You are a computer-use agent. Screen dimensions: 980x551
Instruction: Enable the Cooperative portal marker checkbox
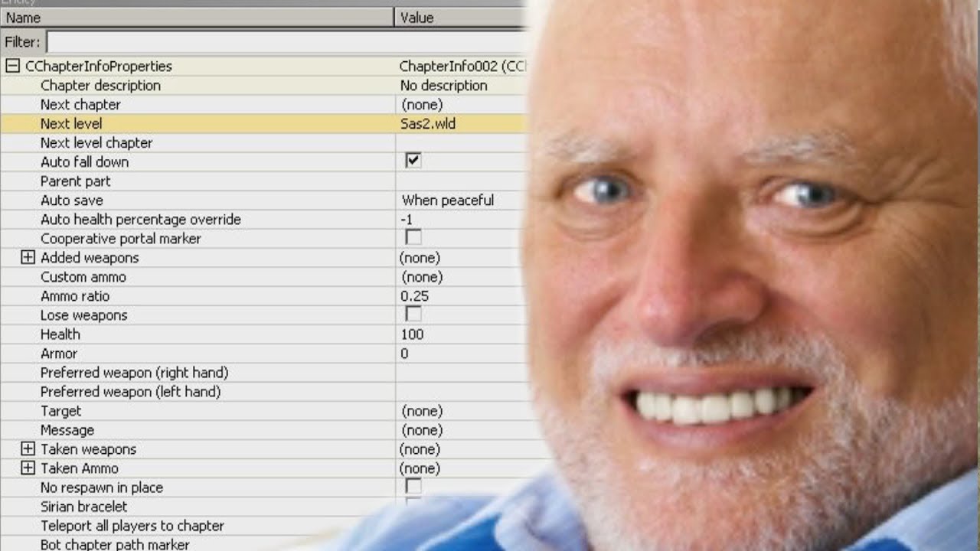(413, 237)
